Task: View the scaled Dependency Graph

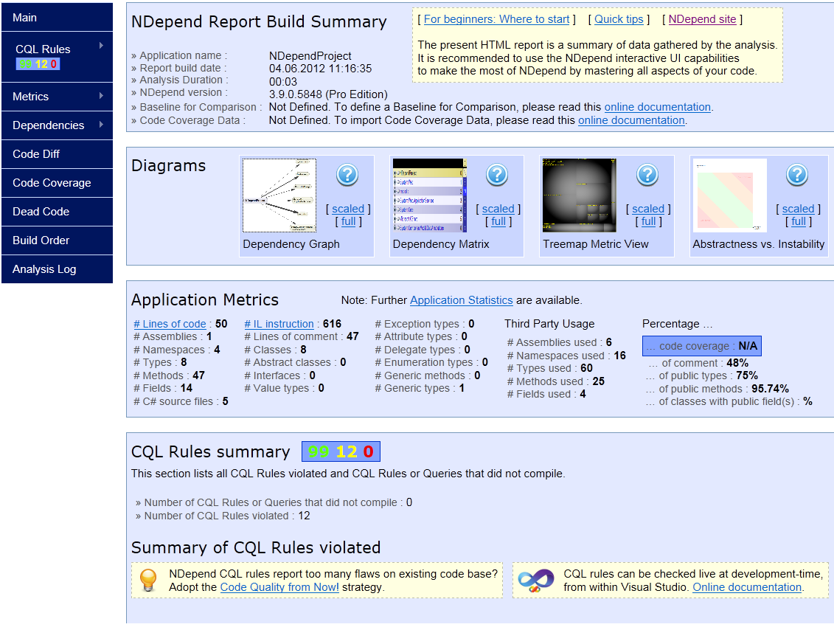Action: click(x=347, y=209)
